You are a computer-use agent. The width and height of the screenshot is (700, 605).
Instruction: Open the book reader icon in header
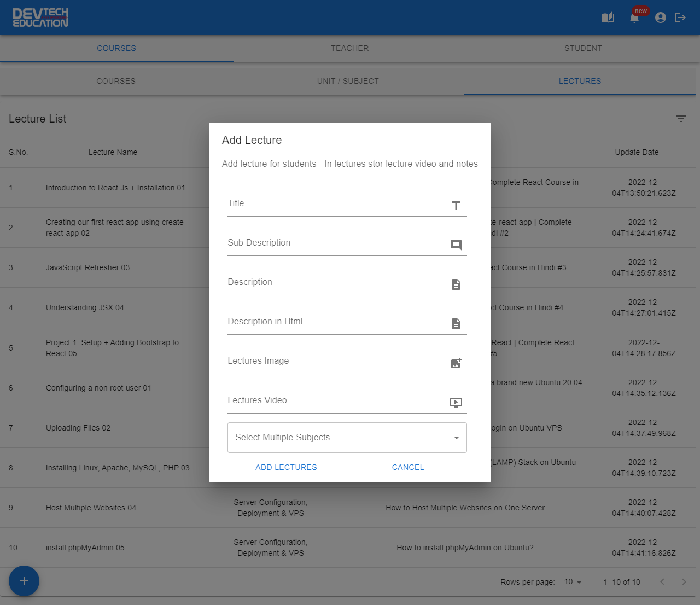608,18
